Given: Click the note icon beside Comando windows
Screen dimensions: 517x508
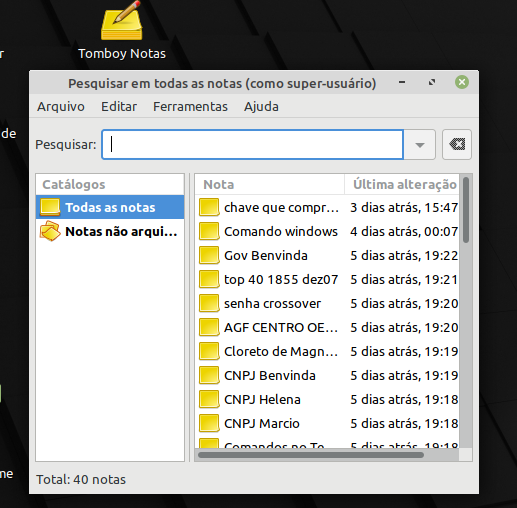Looking at the screenshot, I should pos(209,231).
